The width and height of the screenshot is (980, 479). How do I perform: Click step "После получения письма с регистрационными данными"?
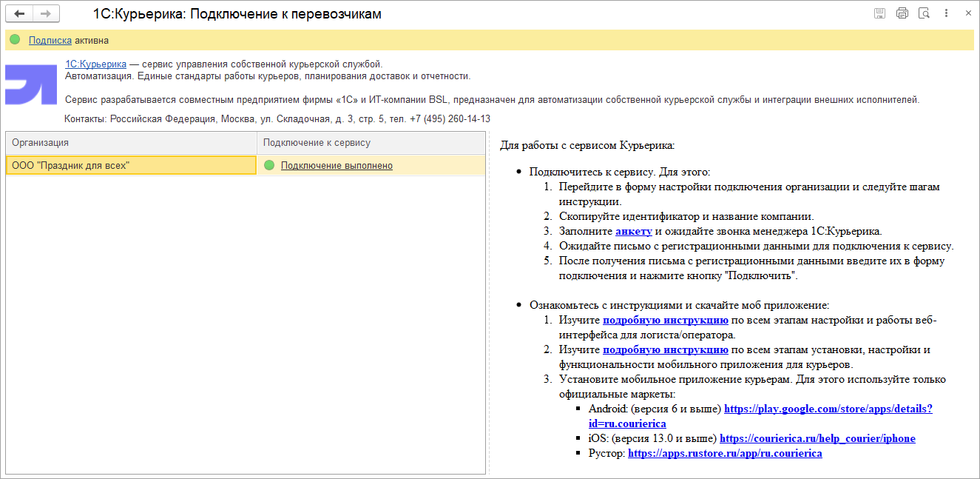point(752,268)
